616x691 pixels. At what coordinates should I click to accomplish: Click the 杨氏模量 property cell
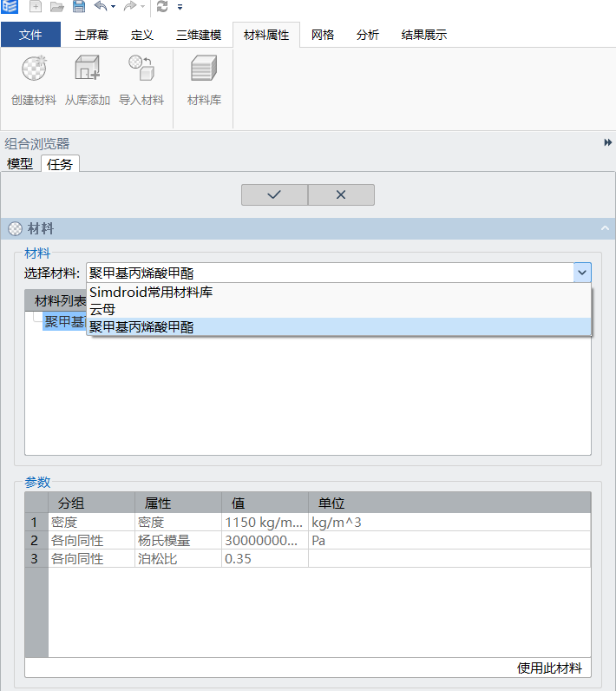(178, 540)
